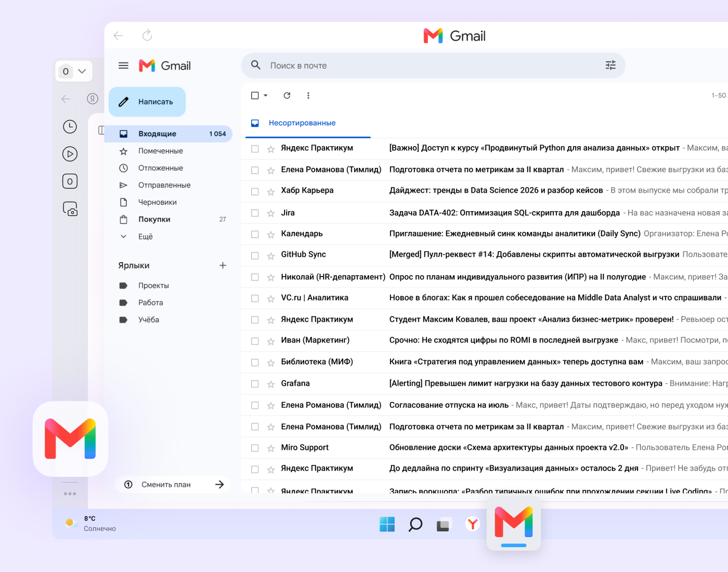Add a new label with the plus icon

223,265
